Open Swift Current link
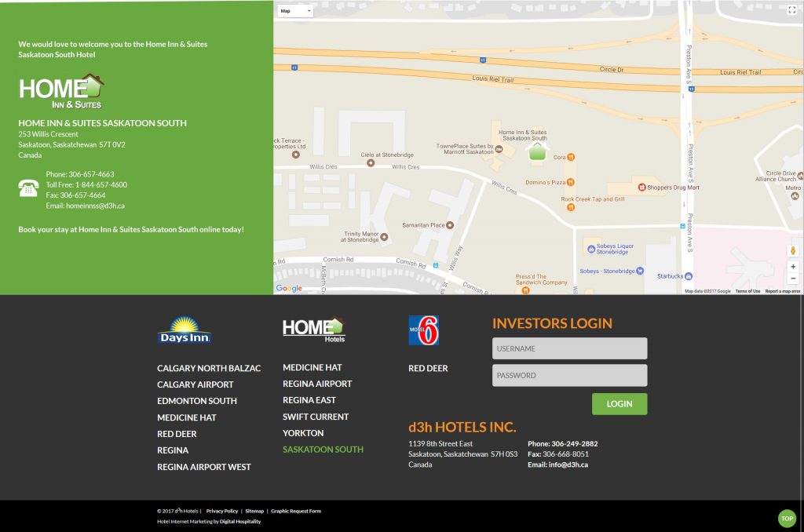Viewport: 804px width, 532px height. (x=316, y=417)
